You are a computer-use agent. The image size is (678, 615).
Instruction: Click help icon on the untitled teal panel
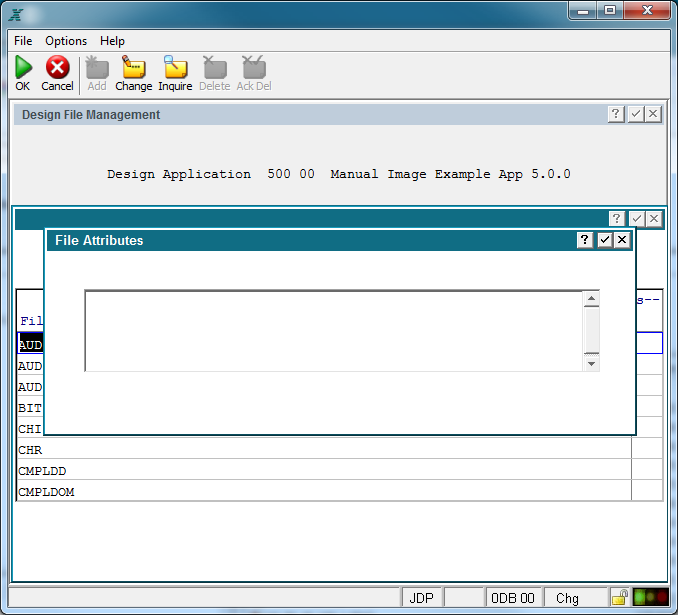[x=617, y=218]
